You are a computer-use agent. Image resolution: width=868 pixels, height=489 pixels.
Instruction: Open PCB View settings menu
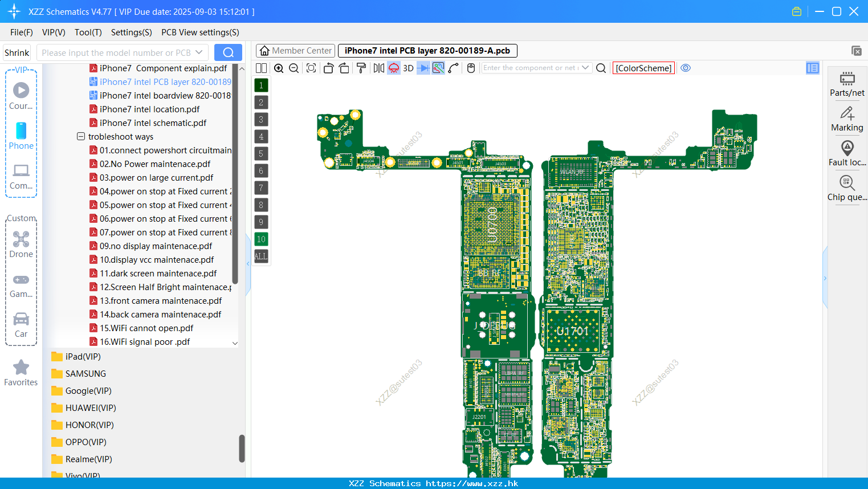click(200, 32)
